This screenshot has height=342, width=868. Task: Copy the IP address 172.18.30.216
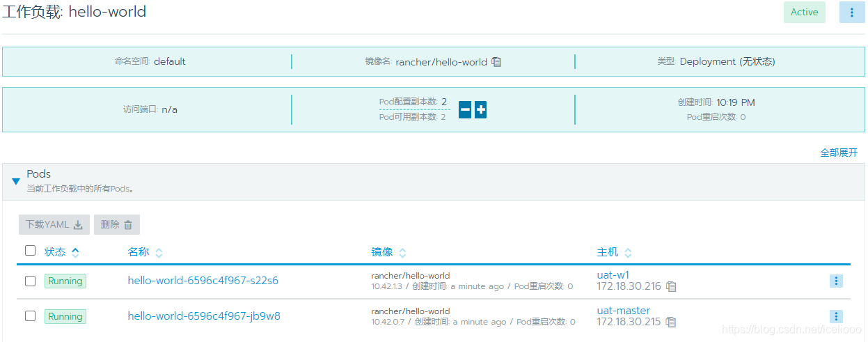(x=671, y=286)
